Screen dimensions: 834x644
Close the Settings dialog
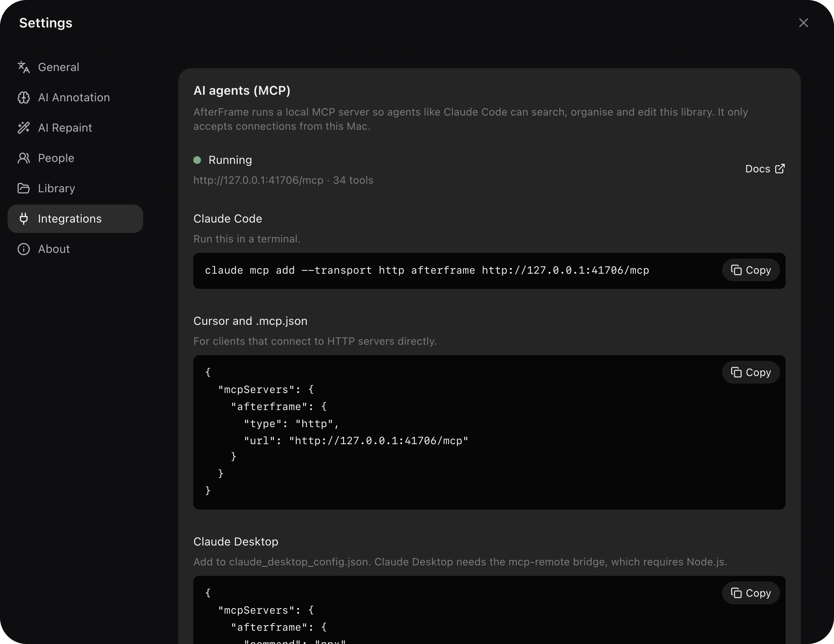pyautogui.click(x=803, y=23)
